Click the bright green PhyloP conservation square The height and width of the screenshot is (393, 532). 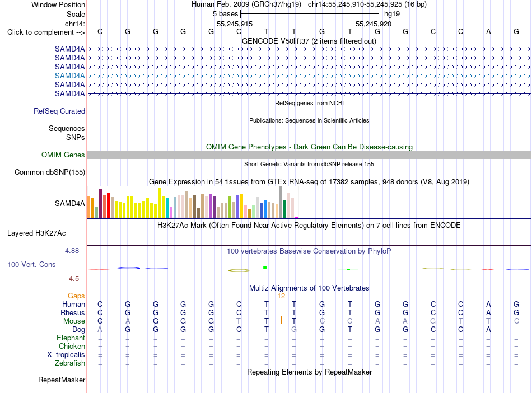[265, 267]
